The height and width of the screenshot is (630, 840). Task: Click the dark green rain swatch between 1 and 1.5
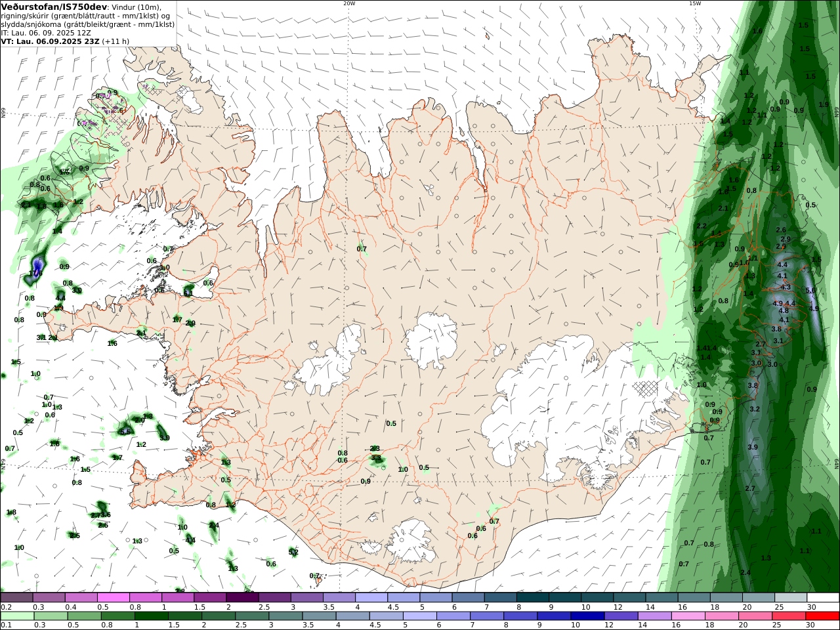(x=152, y=616)
